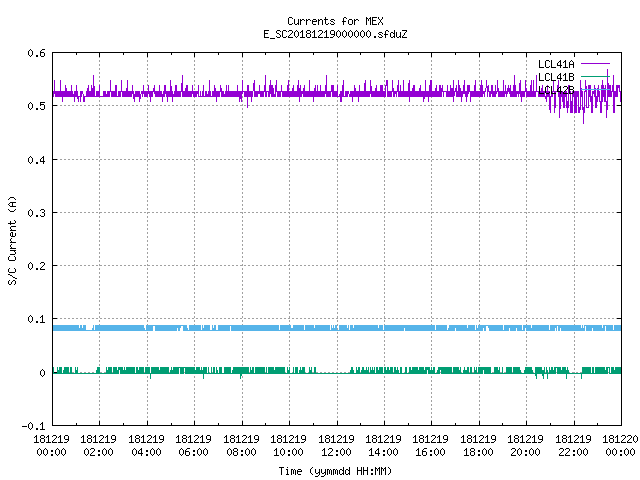Viewport: 640px width, 480px height.
Task: Click the LCL41A legend label
Action: point(556,64)
